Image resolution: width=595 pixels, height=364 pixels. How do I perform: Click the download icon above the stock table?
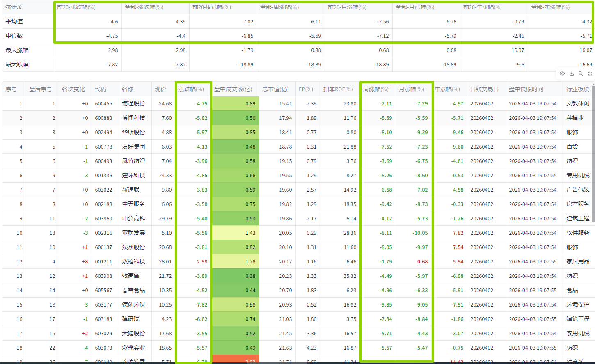[572, 73]
